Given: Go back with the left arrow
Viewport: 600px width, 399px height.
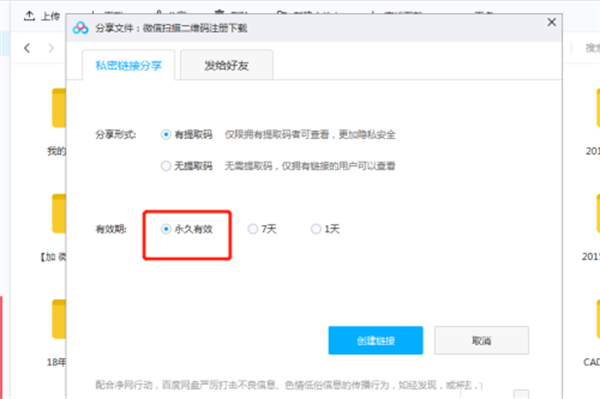Looking at the screenshot, I should coord(27,48).
